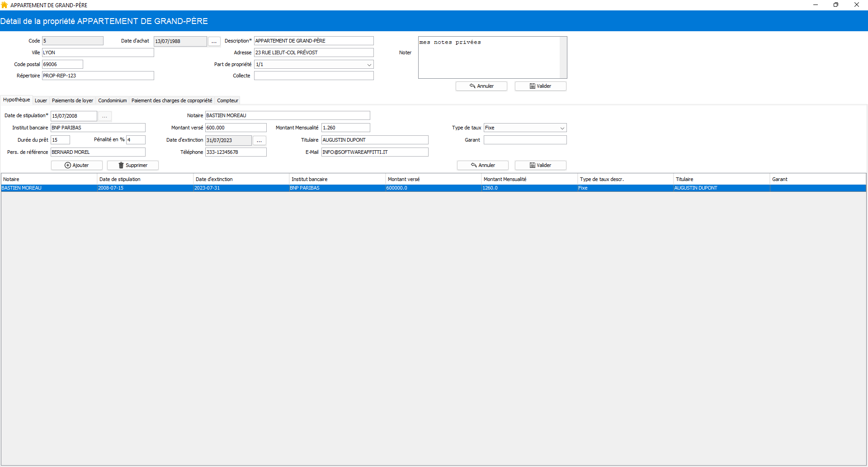868x467 pixels.
Task: Click the Pénalité en % field
Action: [136, 140]
